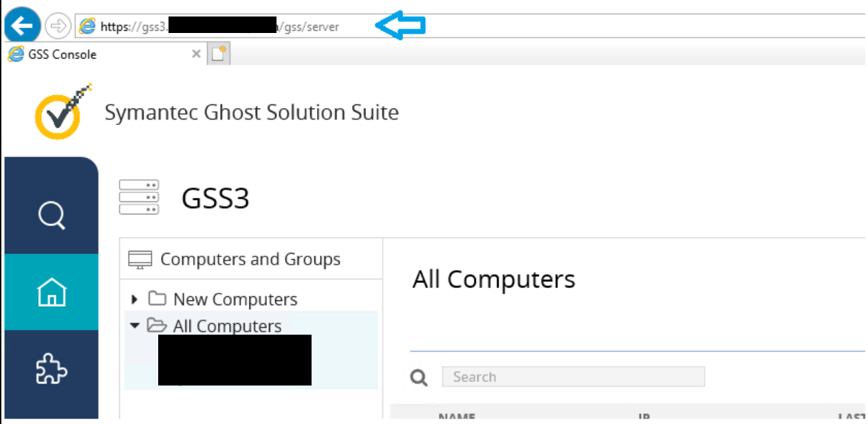Image resolution: width=868 pixels, height=424 pixels.
Task: Open the search sidebar magnifier icon
Action: pos(52,214)
